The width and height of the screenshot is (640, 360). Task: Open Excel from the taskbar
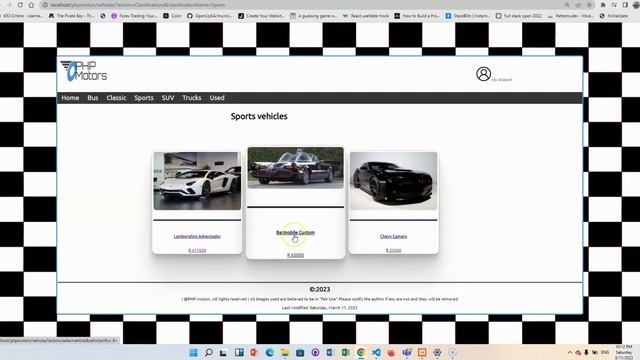click(x=345, y=352)
